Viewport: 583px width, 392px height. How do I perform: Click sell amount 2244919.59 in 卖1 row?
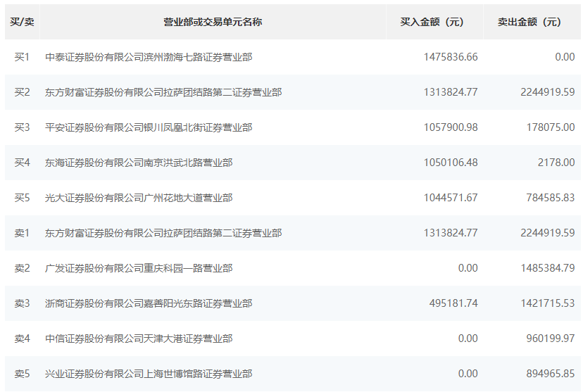click(x=548, y=233)
